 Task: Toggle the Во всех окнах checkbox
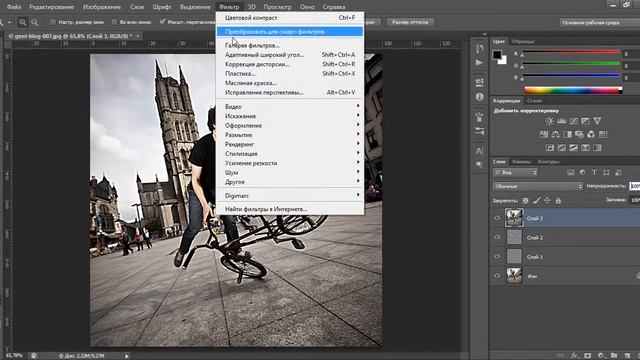(114, 22)
